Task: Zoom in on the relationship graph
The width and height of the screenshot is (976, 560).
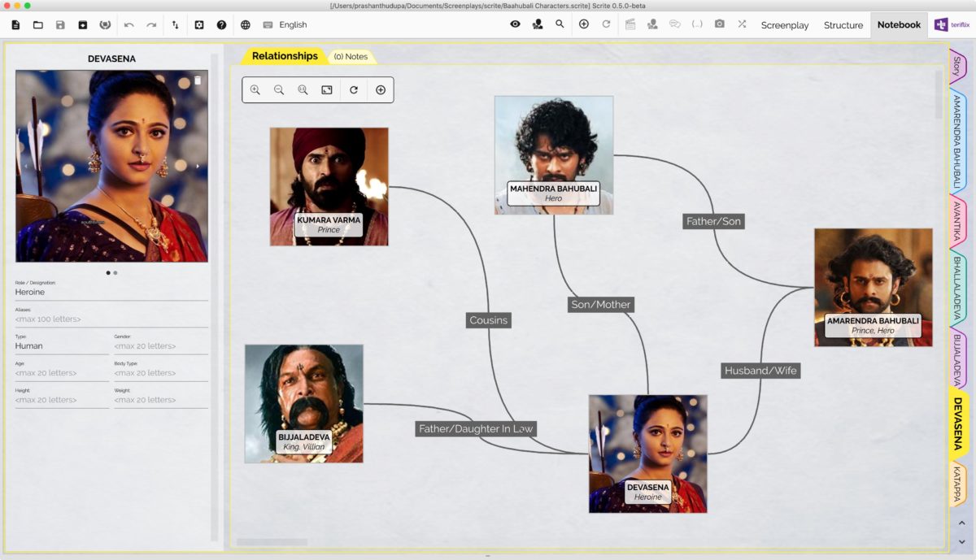Action: 255,89
